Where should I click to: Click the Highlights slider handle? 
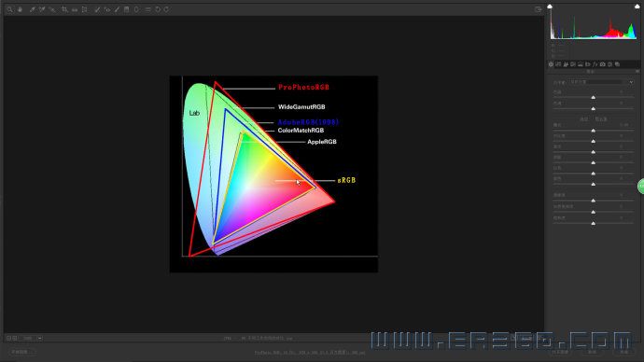click(x=593, y=152)
